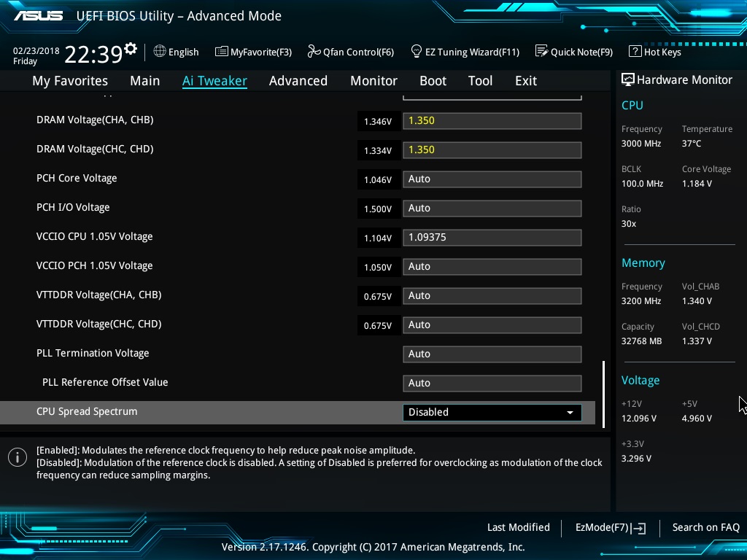
Task: Open the Tool tab
Action: [480, 81]
